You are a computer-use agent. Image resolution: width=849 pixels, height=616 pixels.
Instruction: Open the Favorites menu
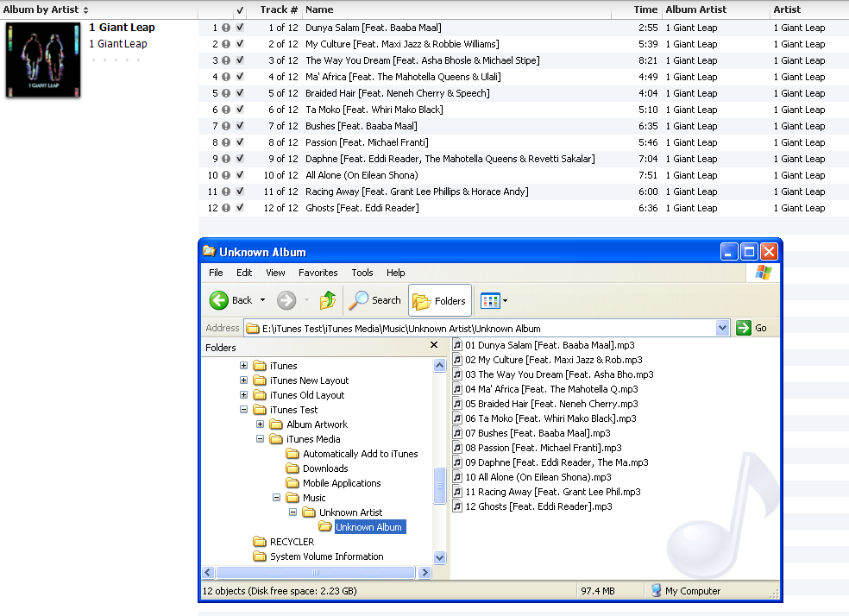point(318,273)
